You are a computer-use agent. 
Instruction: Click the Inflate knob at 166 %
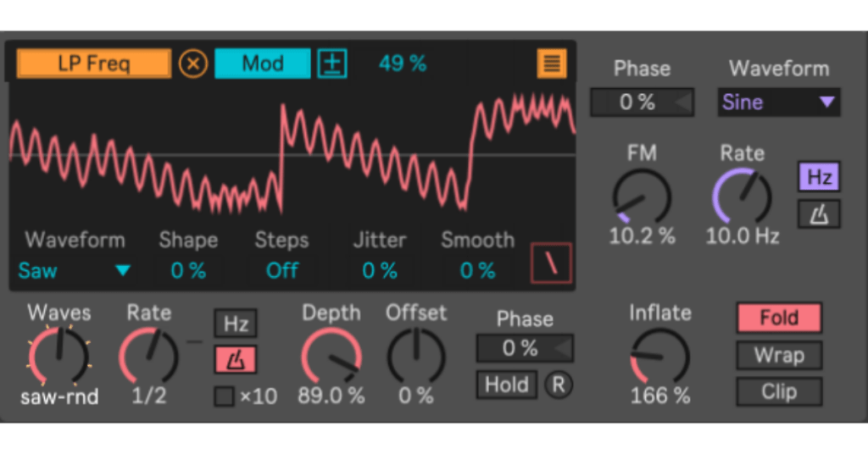[x=659, y=355]
